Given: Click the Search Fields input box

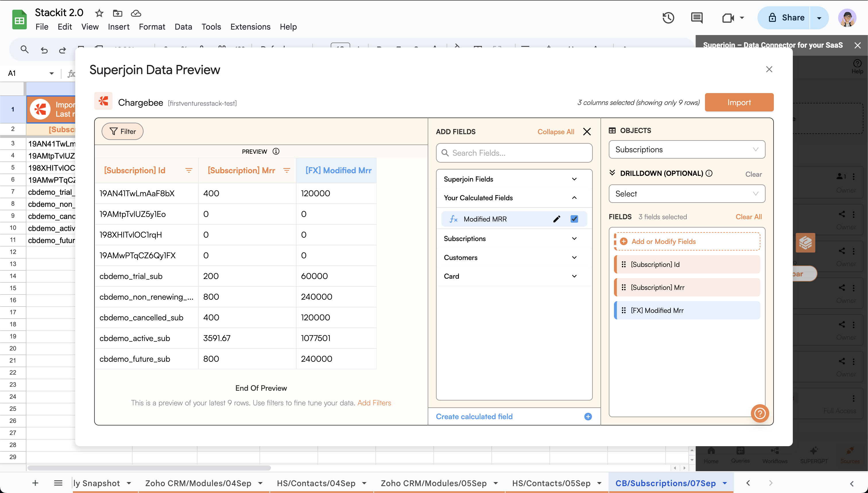Looking at the screenshot, I should 514,153.
